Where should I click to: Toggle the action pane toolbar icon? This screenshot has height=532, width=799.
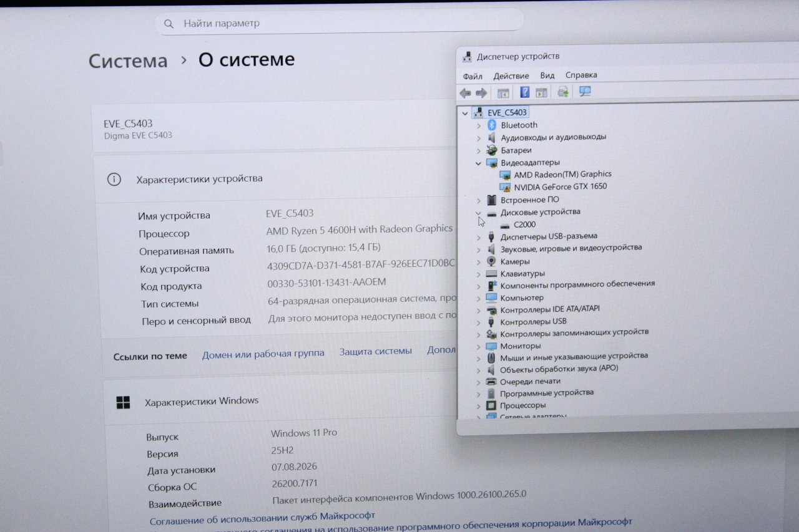click(541, 92)
